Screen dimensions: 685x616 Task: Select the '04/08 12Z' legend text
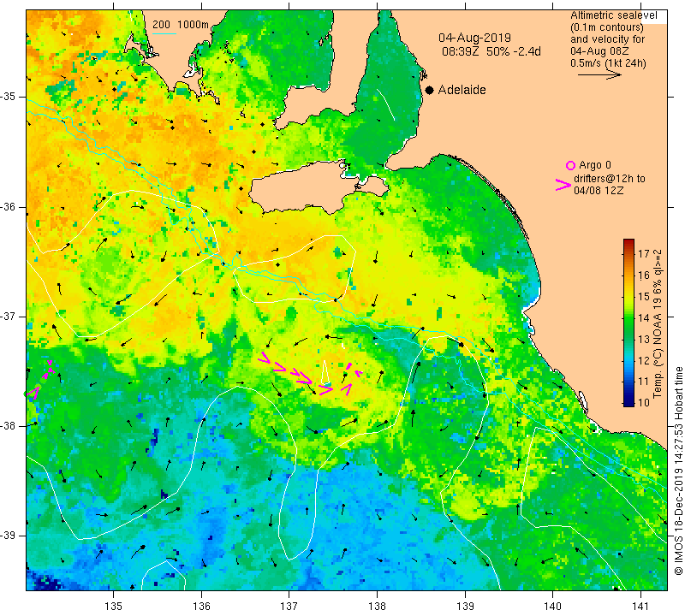click(599, 190)
